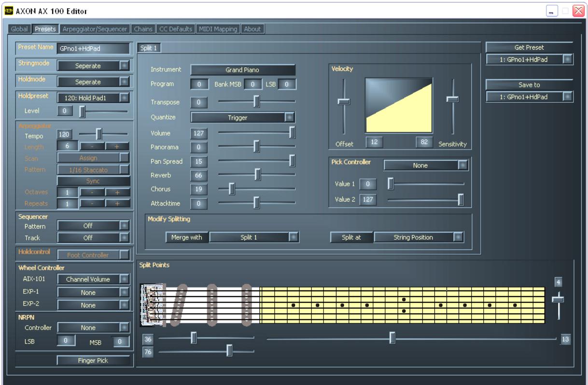Image resolution: width=588 pixels, height=385 pixels.
Task: Decrease arpeggiator Length with minus button
Action: 92,147
